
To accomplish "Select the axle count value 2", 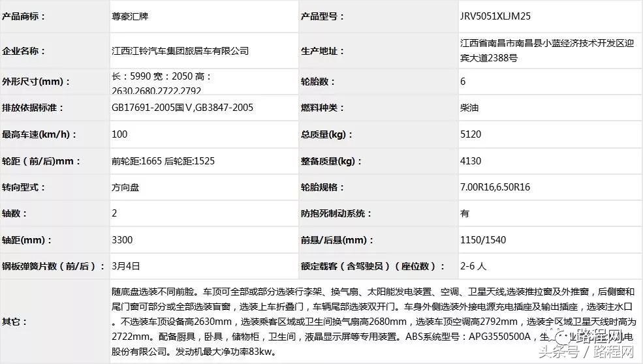I will [114, 213].
